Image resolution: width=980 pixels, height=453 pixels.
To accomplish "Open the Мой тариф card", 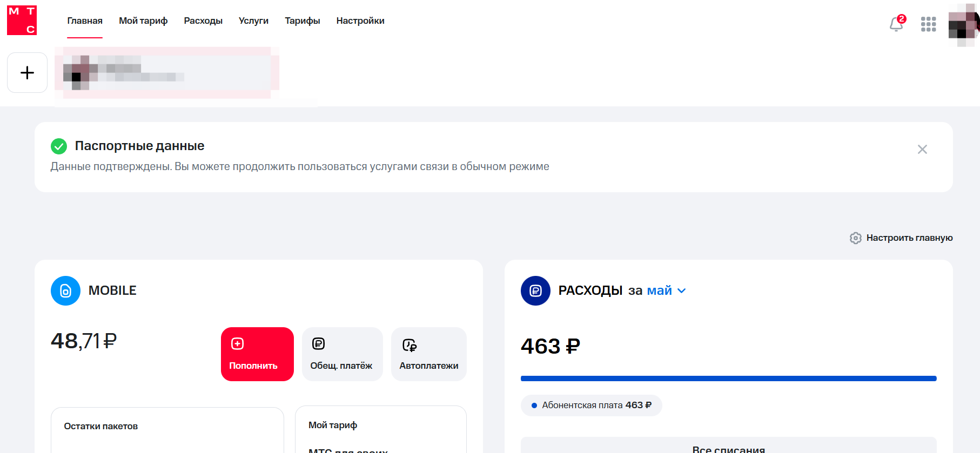I will pyautogui.click(x=381, y=430).
